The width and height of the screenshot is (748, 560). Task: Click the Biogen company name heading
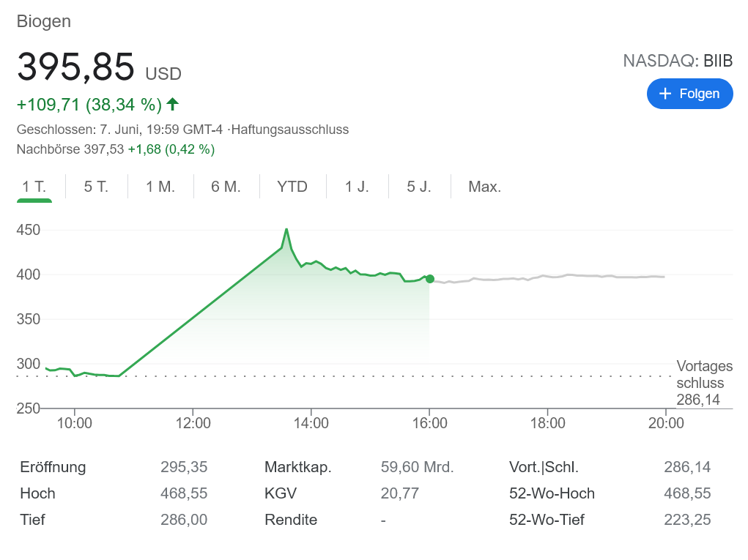point(44,21)
